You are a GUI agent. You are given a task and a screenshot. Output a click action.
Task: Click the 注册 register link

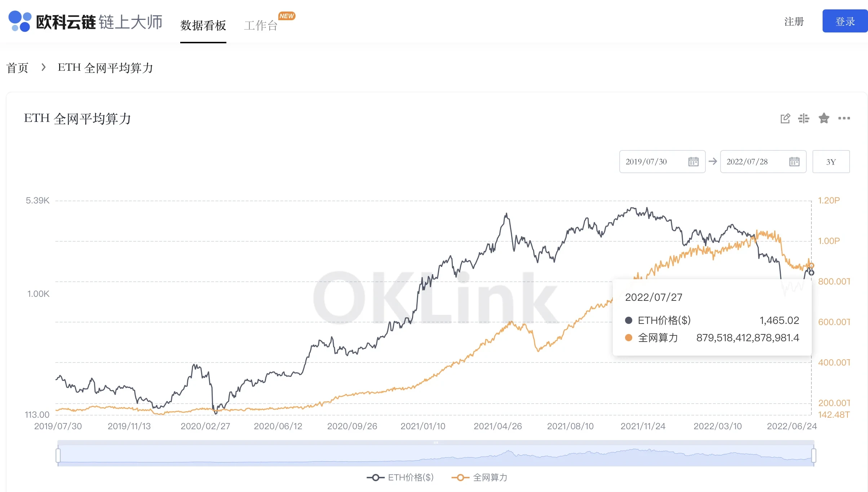[794, 21]
